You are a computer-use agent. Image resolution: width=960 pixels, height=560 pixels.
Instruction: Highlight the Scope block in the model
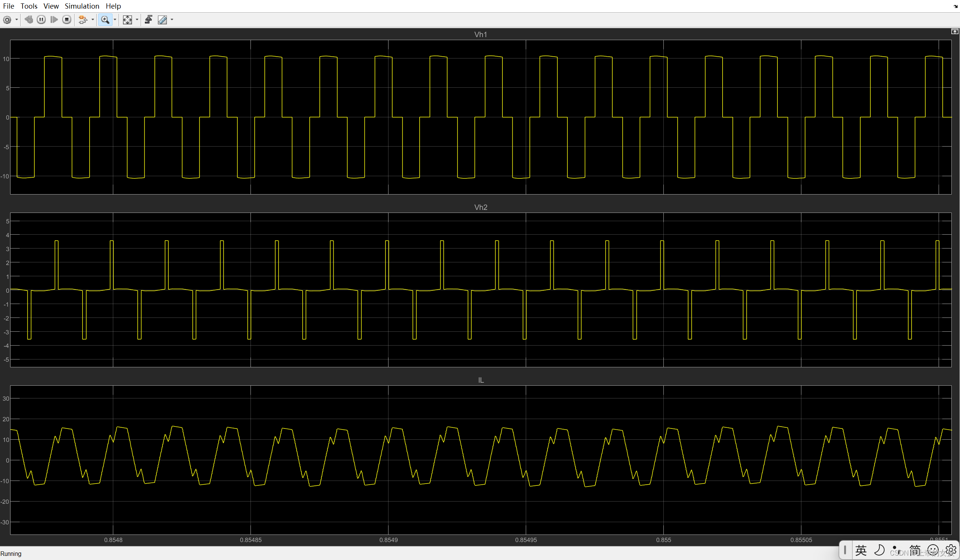pos(83,20)
